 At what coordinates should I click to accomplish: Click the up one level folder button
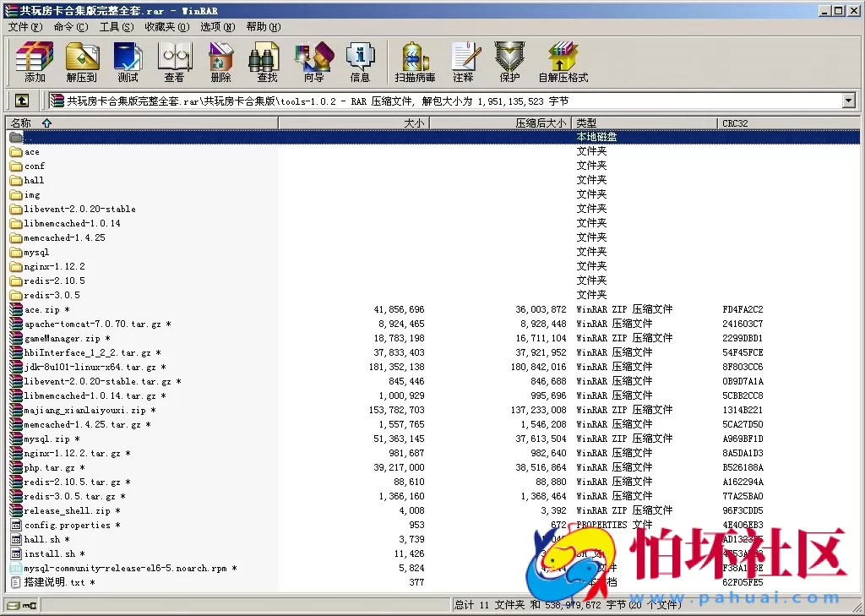22,101
